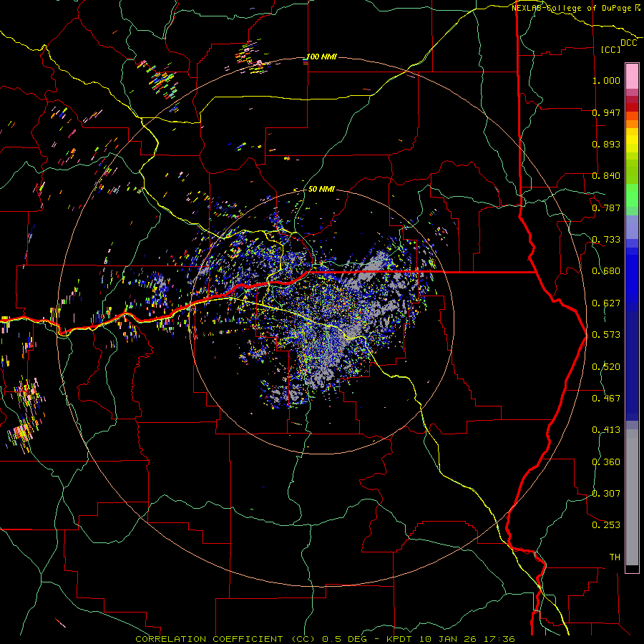Click the TH label on the scale

tap(615, 557)
